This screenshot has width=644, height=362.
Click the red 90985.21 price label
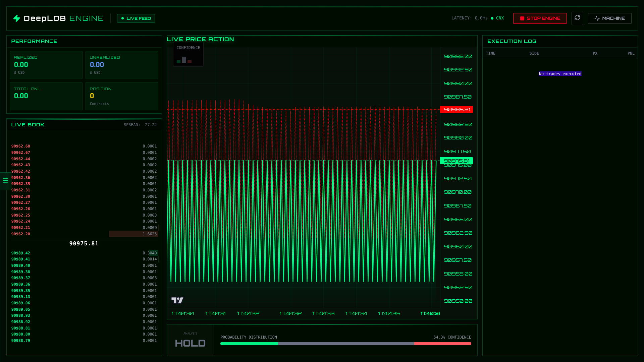[x=457, y=110]
